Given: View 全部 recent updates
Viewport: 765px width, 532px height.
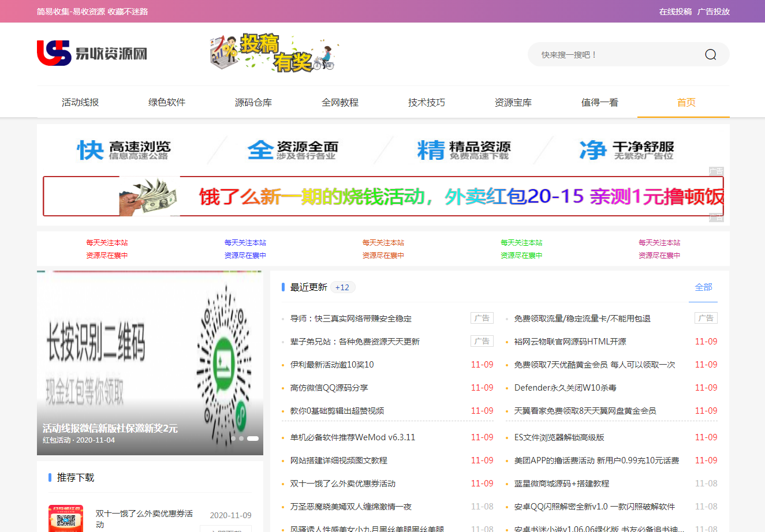Looking at the screenshot, I should pyautogui.click(x=703, y=287).
